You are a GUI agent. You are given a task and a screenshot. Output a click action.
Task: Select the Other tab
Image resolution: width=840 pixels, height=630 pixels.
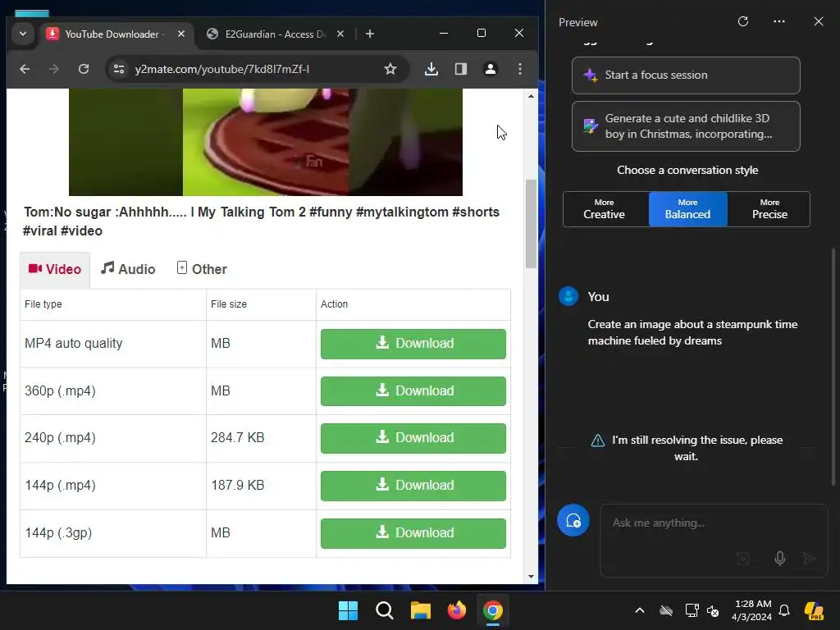point(202,269)
